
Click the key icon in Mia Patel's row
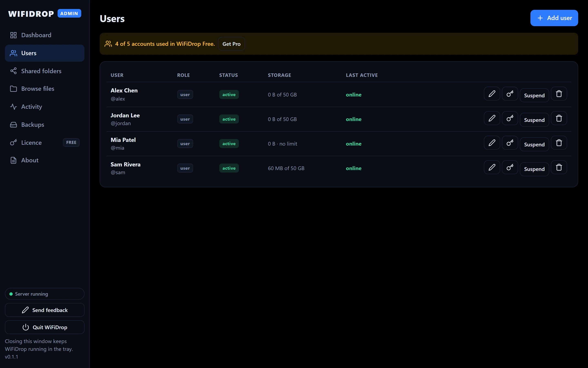(510, 143)
